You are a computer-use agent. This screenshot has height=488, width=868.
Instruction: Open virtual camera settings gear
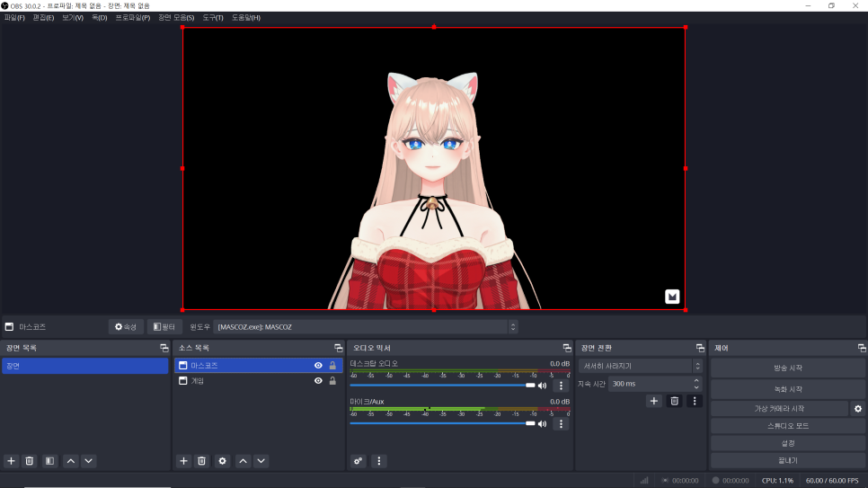click(x=858, y=409)
